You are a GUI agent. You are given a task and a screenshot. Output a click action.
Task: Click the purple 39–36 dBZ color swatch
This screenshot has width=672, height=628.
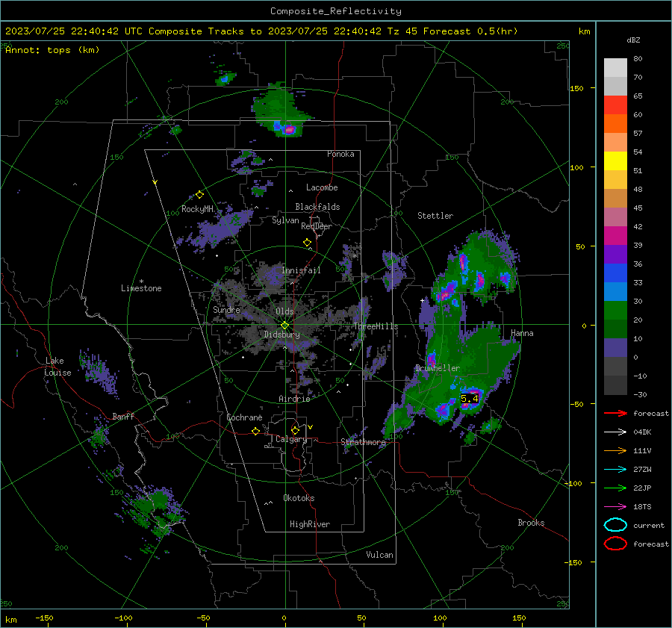(615, 254)
